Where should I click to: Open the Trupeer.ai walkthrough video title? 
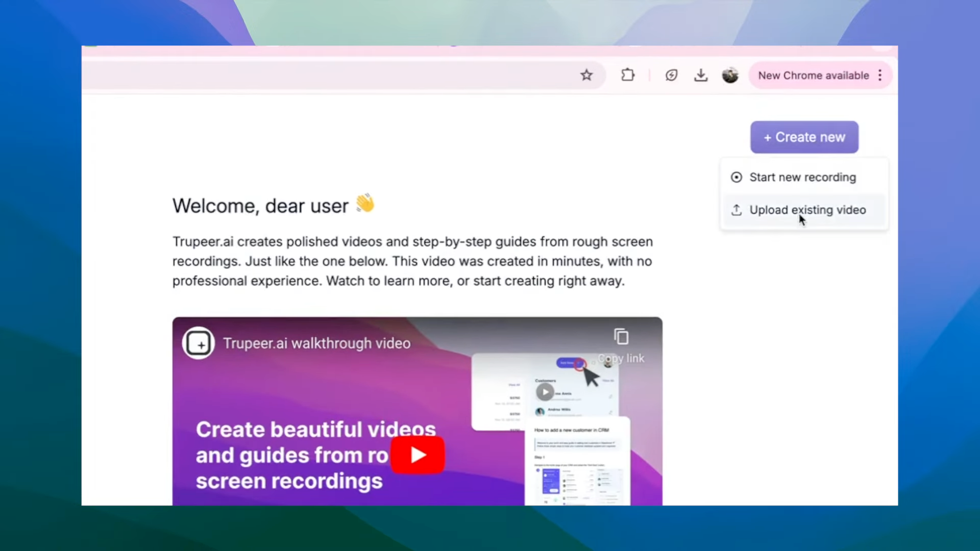tap(316, 343)
